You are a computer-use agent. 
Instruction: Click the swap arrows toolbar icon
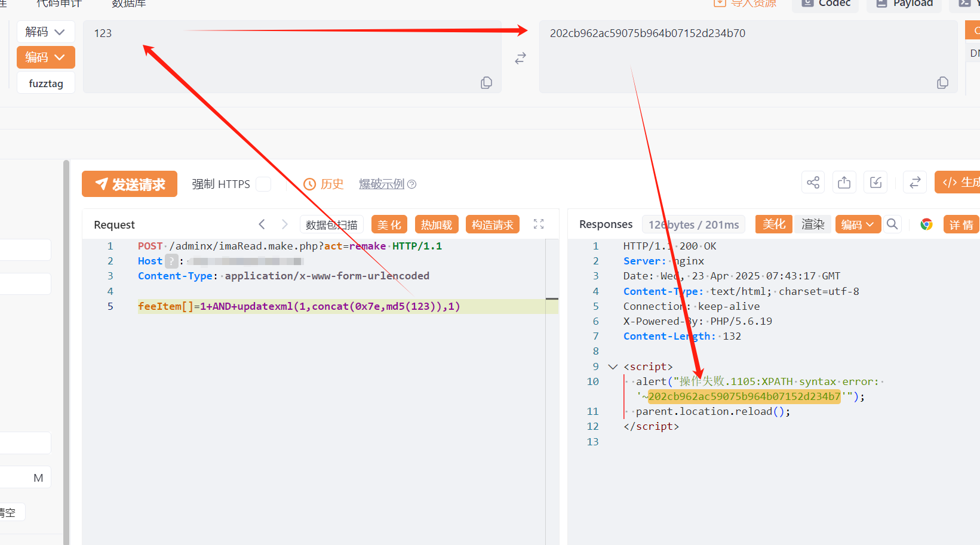click(915, 182)
